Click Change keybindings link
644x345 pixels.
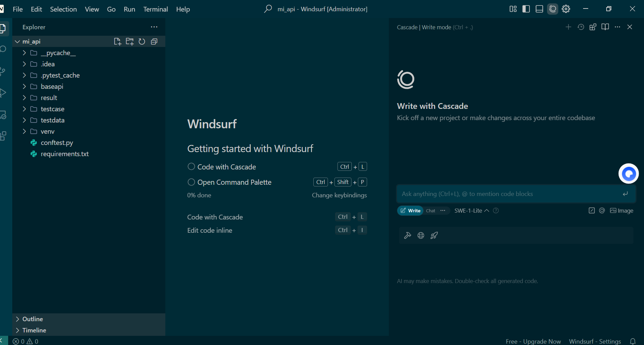click(339, 195)
